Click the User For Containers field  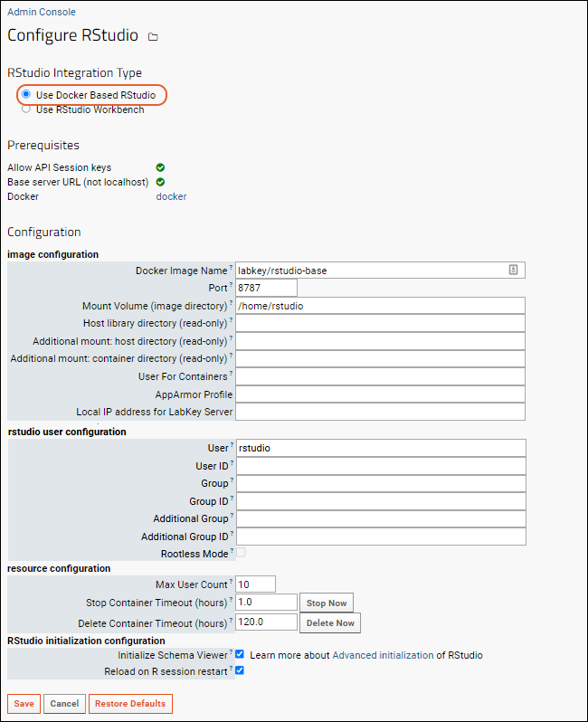(380, 376)
